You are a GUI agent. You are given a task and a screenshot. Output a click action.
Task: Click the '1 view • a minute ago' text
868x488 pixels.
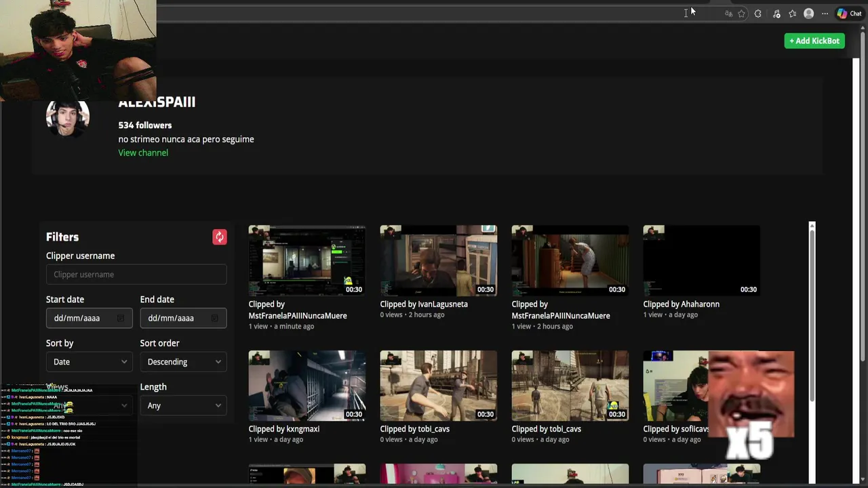(x=281, y=327)
